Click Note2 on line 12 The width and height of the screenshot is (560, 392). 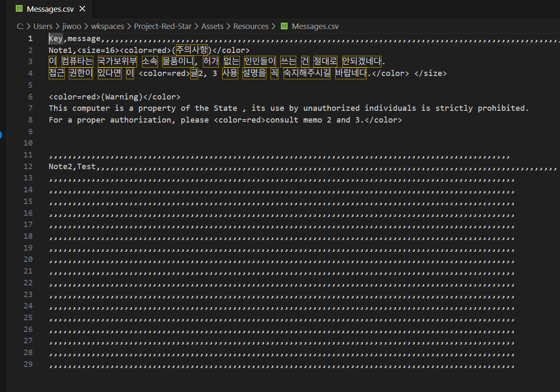pos(60,167)
